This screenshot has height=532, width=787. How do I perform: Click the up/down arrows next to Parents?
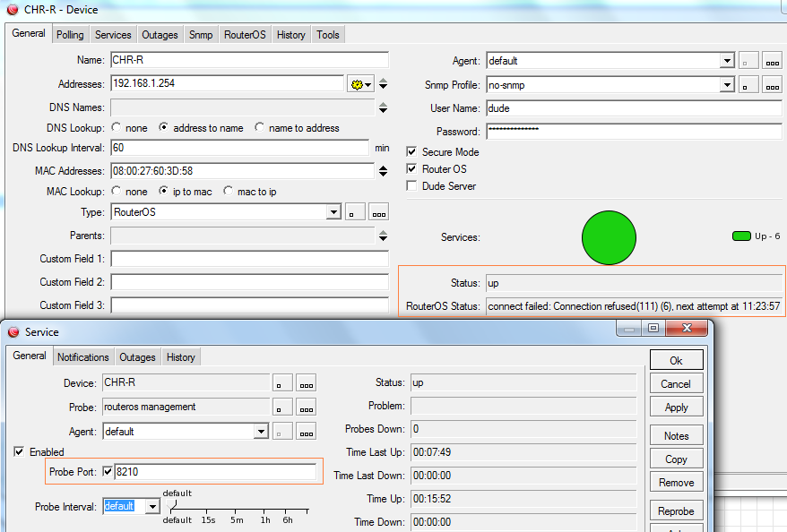click(383, 236)
